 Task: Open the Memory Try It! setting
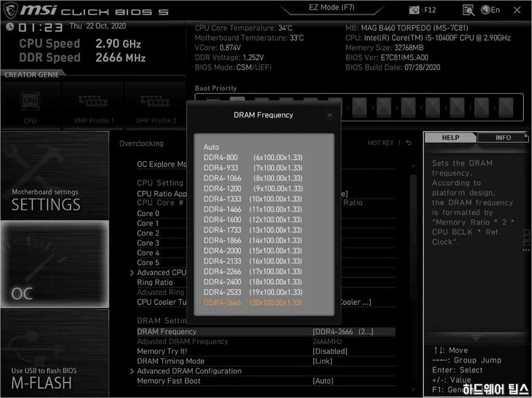point(266,351)
